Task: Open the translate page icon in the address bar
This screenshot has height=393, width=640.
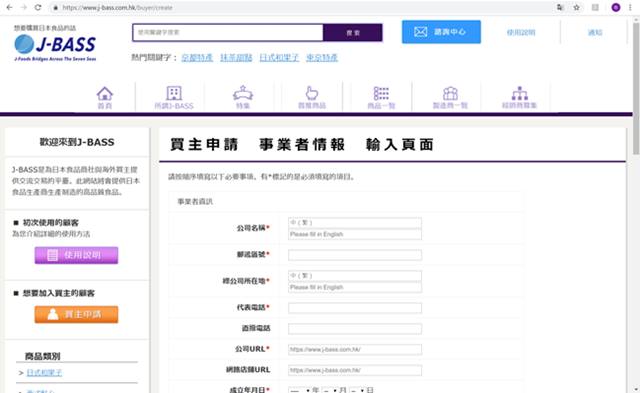Action: point(560,7)
